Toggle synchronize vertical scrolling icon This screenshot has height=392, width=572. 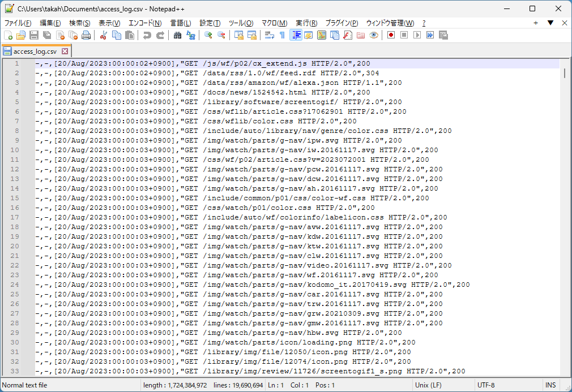coord(238,35)
